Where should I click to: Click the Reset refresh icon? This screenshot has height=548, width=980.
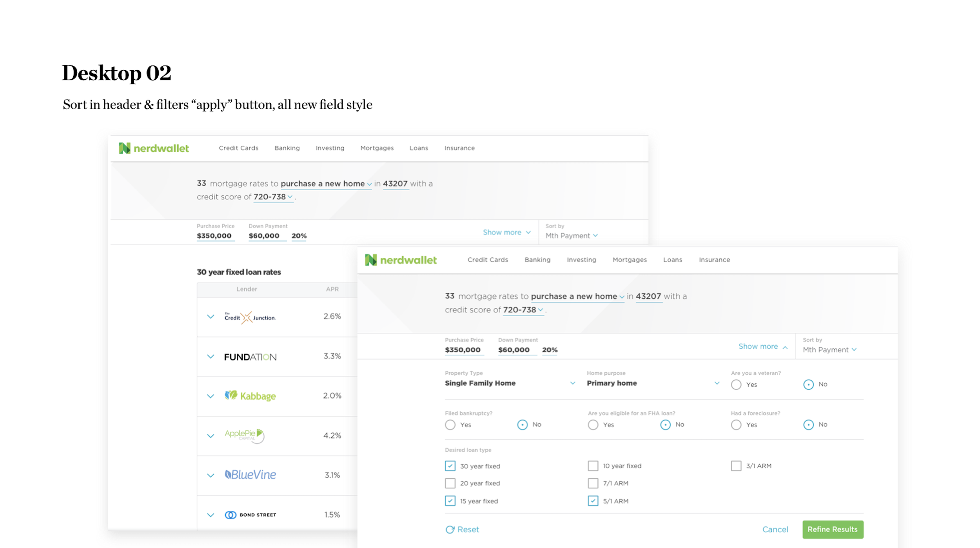pyautogui.click(x=450, y=530)
